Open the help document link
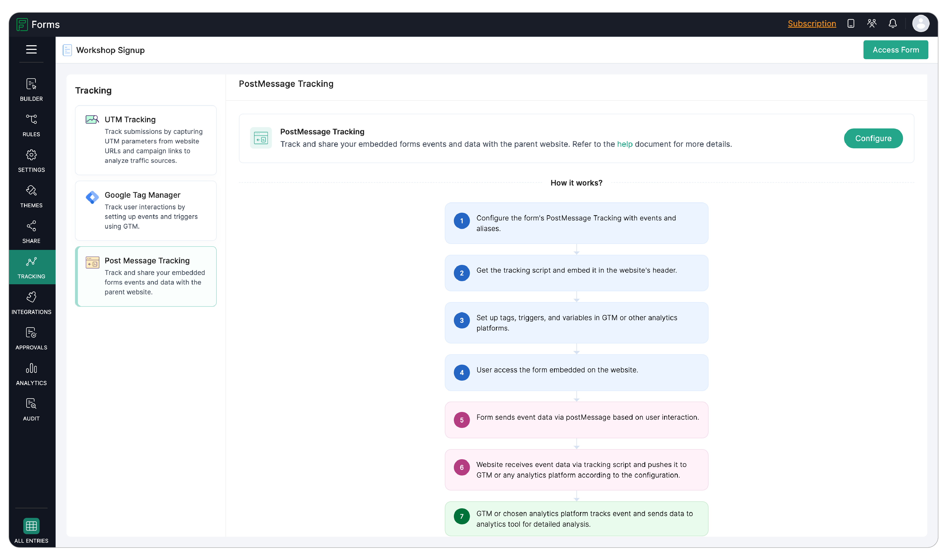The width and height of the screenshot is (947, 560). tap(625, 144)
